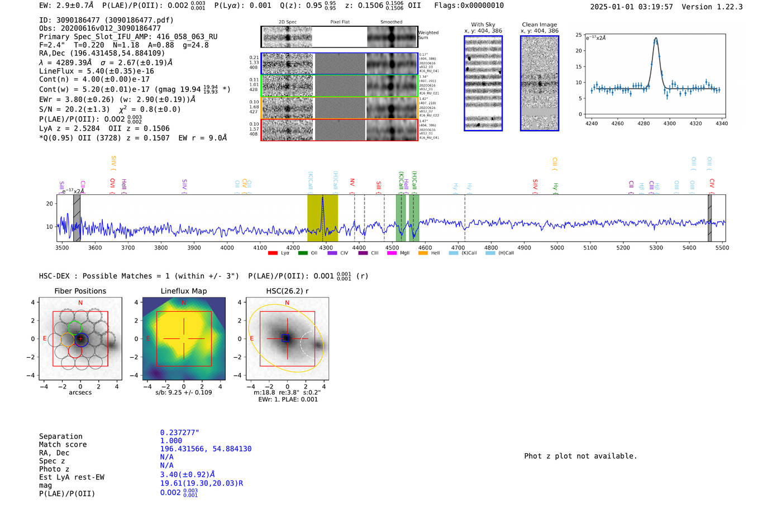Click the blue RA, Dec 196.431566, 54.884130 value
782x532 pixels.
pyautogui.click(x=206, y=449)
